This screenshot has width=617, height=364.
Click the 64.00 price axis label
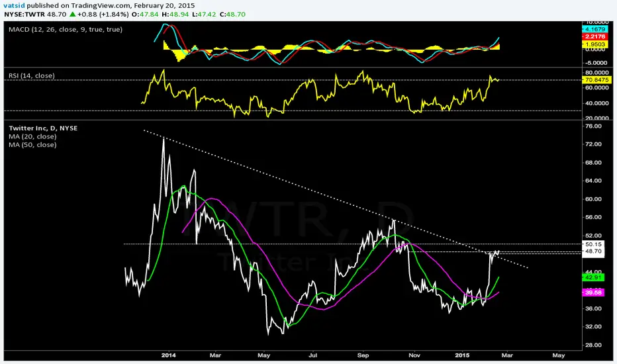(x=593, y=181)
